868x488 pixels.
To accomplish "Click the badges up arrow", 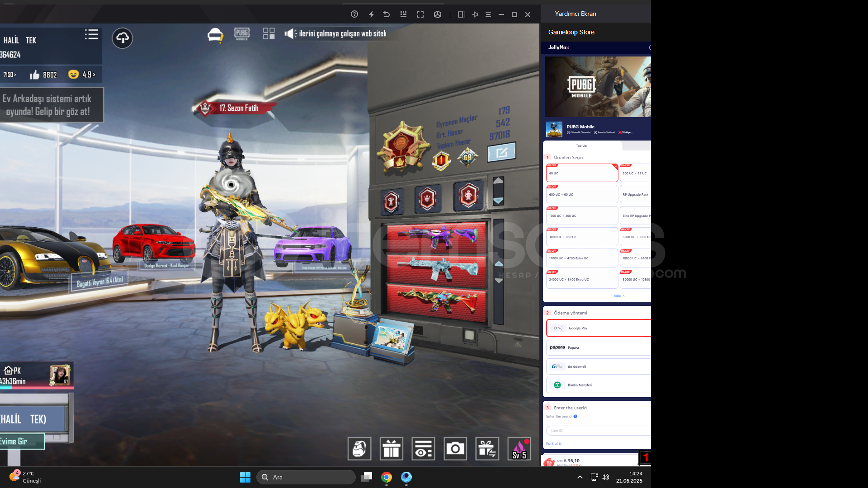I will 498,180.
